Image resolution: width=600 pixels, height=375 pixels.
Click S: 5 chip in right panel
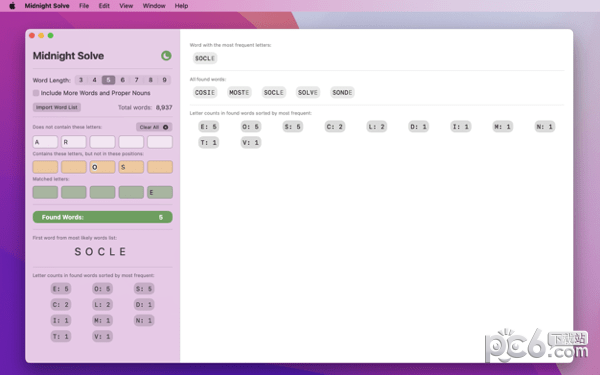pos(293,127)
